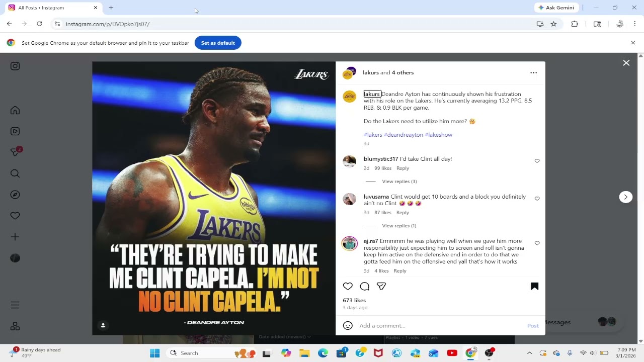Open the More hamburger menu in sidebar
Image resolution: width=644 pixels, height=362 pixels.
pyautogui.click(x=15, y=305)
